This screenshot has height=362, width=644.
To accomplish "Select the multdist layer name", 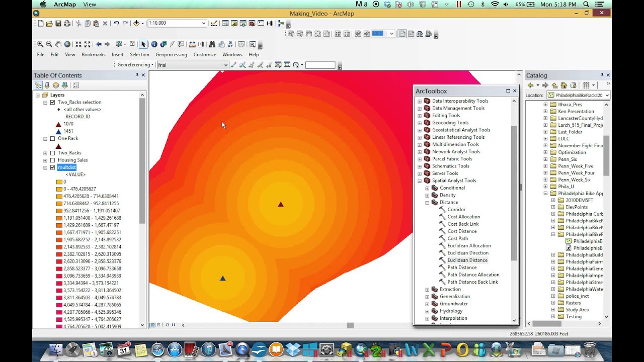I will [66, 167].
